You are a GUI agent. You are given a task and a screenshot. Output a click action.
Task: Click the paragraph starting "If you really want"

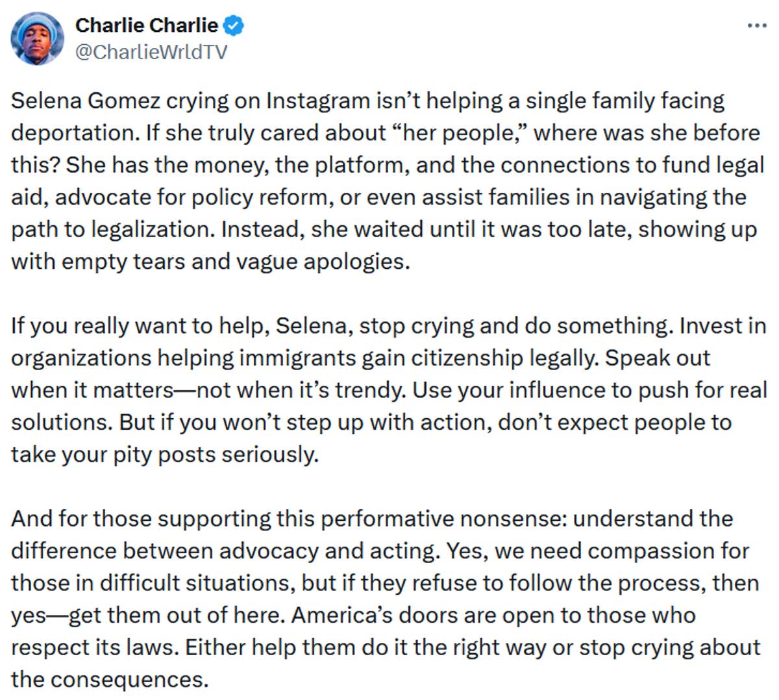(388, 390)
